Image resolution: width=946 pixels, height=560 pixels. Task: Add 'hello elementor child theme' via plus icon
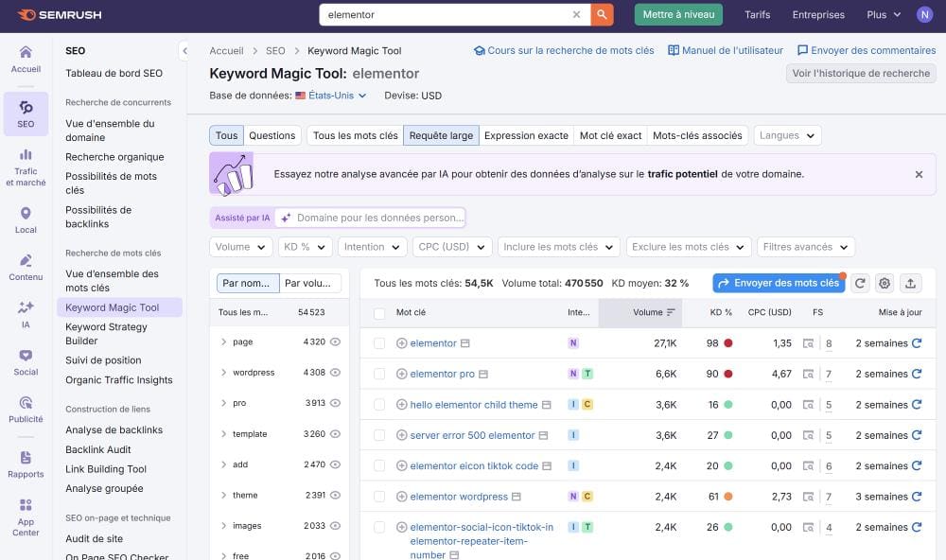click(x=401, y=404)
